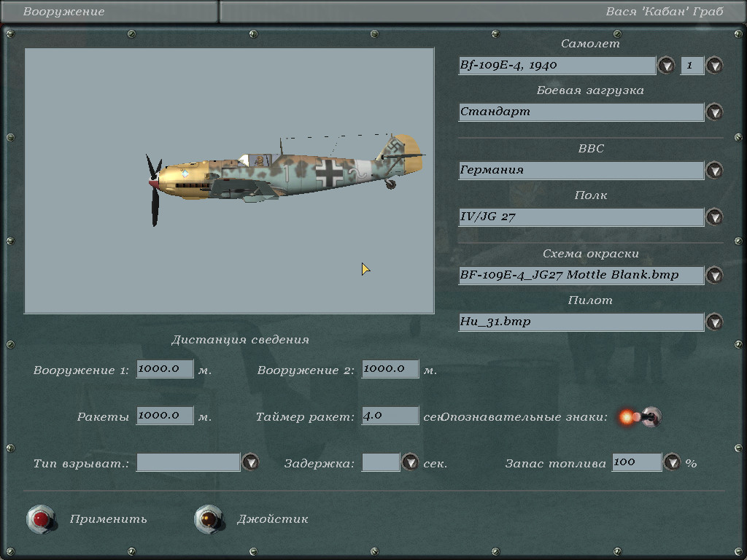This screenshot has width=747, height=560.
Task: Expand the Боевая загрузка loadout list
Action: pyautogui.click(x=714, y=112)
